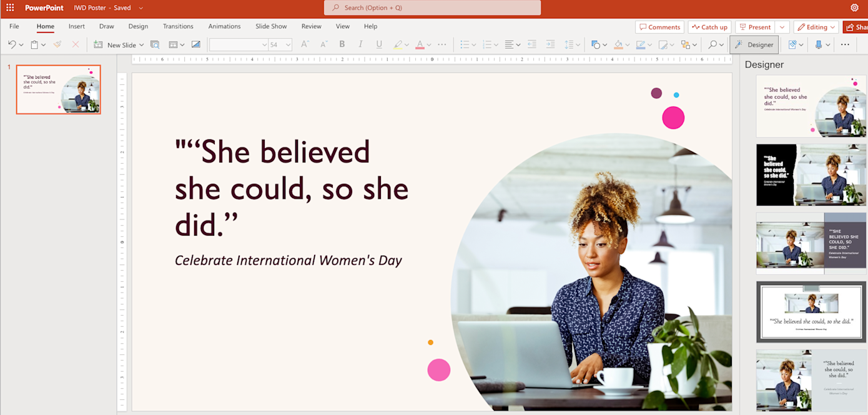
Task: Open the Transitions ribbon tab
Action: 178,26
